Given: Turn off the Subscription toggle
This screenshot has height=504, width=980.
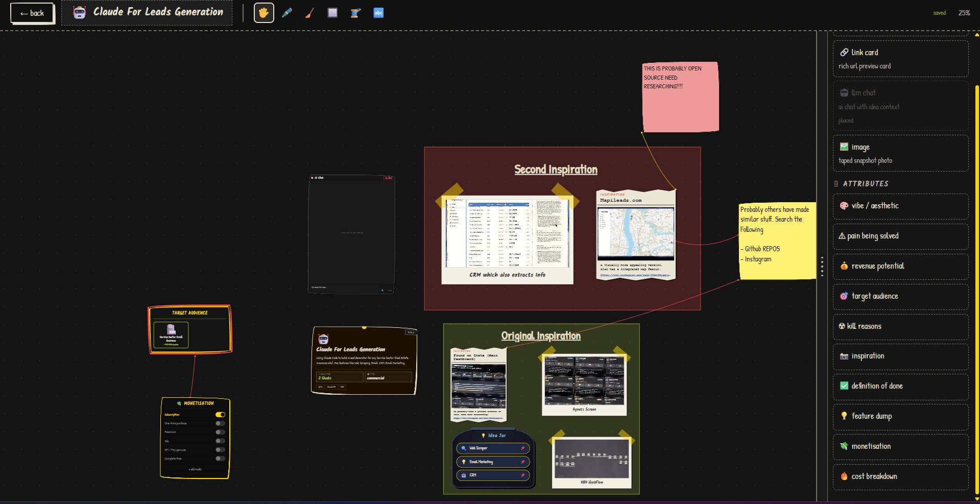Looking at the screenshot, I should 220,415.
